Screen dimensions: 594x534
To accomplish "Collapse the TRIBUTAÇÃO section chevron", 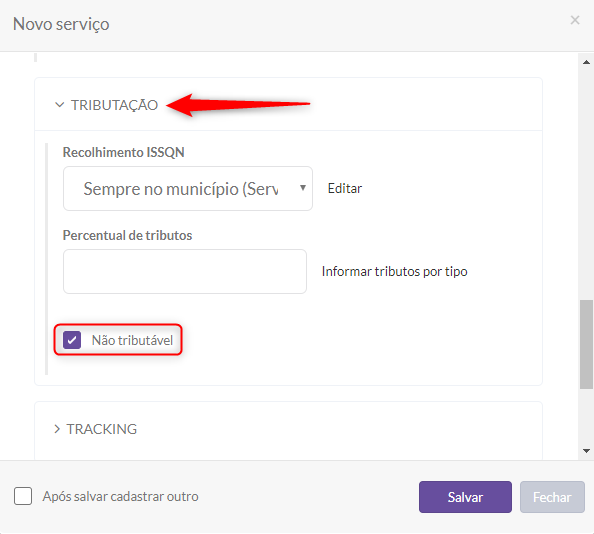I will coord(59,105).
